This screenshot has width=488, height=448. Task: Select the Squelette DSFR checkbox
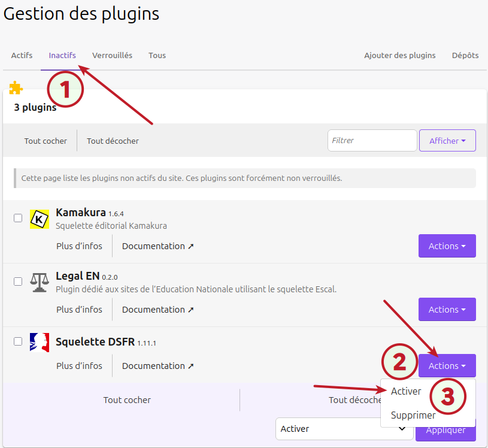(18, 341)
